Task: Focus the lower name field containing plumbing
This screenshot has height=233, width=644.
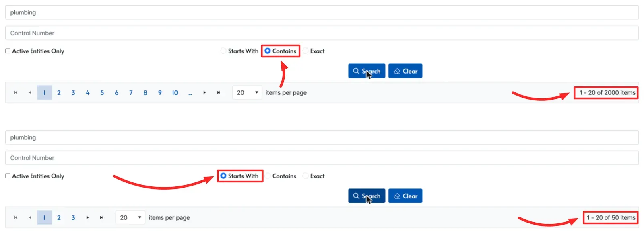Action: [x=322, y=137]
